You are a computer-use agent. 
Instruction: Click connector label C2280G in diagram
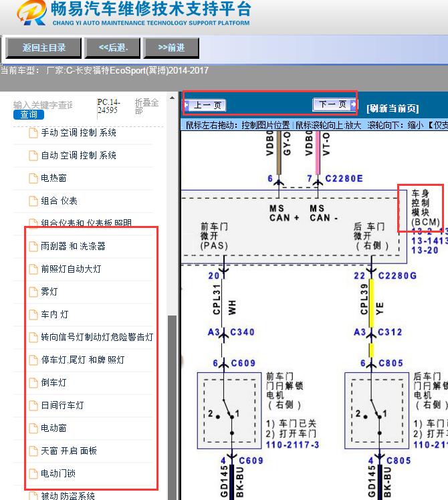397,275
